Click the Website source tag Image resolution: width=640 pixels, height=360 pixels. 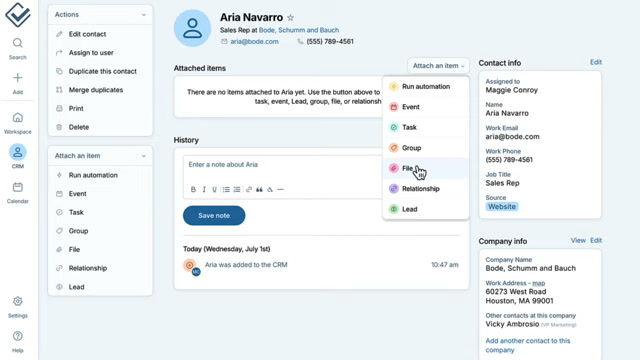pos(502,207)
